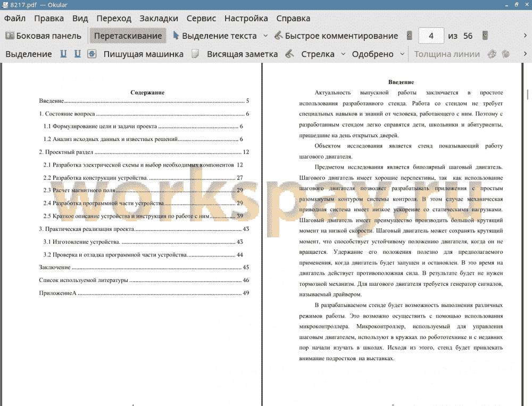Click entry "1.1 Формулирование цели и задачи проекта"
Image resolution: width=532 pixels, height=406 pixels.
(143, 126)
